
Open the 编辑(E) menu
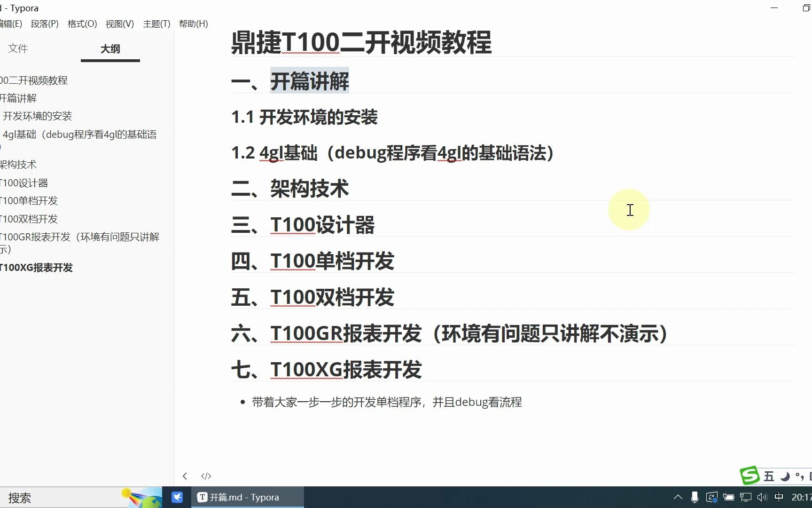[x=10, y=24]
